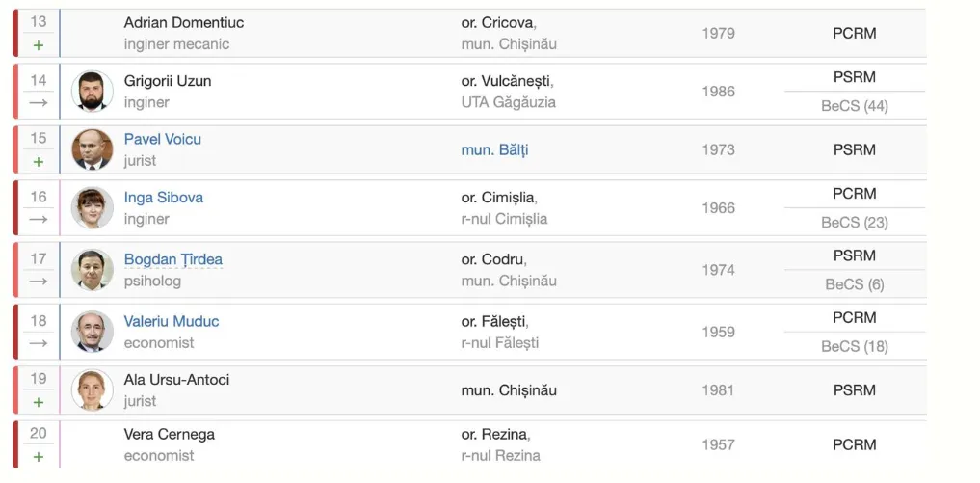Screen dimensions: 980x483
Task: Click the plus icon under number 20
Action: (x=39, y=456)
